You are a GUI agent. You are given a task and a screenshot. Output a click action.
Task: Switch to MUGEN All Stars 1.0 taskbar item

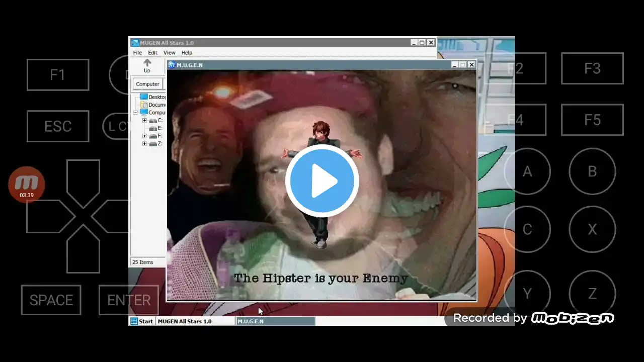pos(195,321)
